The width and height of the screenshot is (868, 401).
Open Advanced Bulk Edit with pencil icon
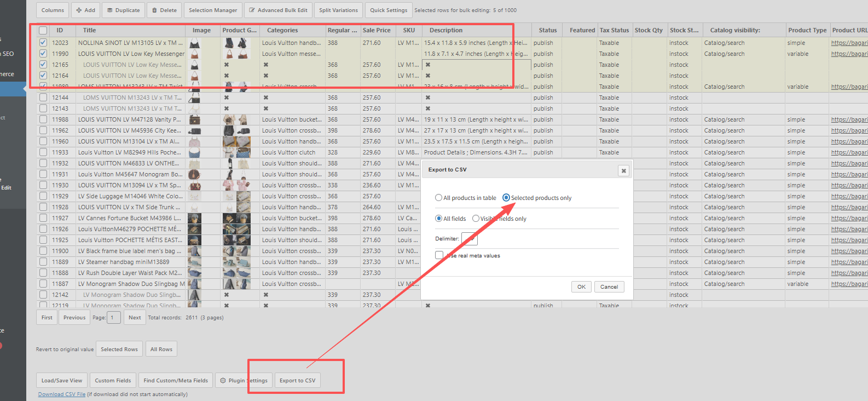(278, 10)
